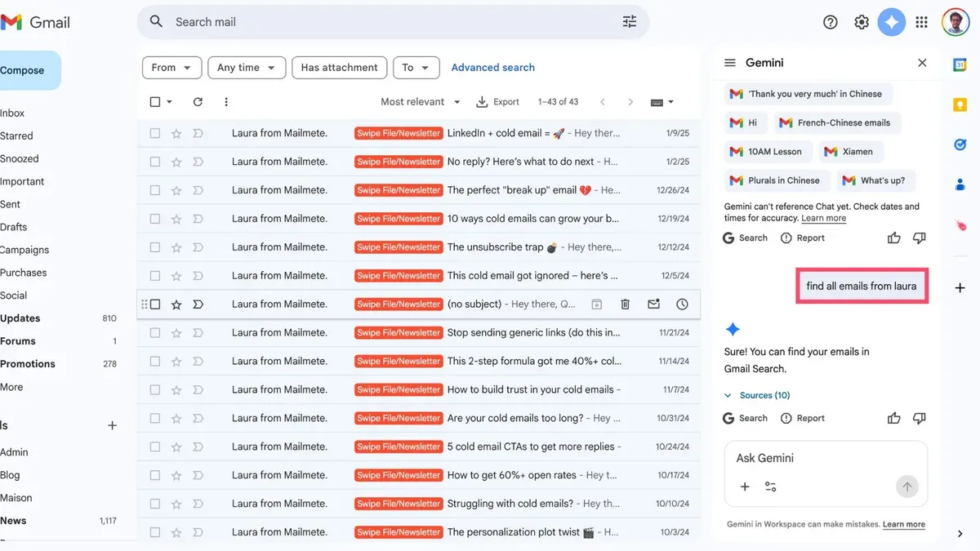Close the Gemini side panel

(x=922, y=63)
